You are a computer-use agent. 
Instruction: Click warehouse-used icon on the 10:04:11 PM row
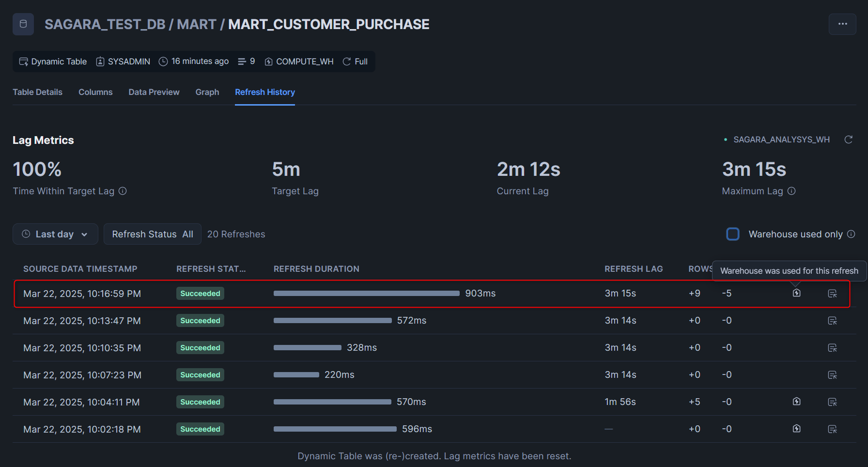(x=796, y=402)
